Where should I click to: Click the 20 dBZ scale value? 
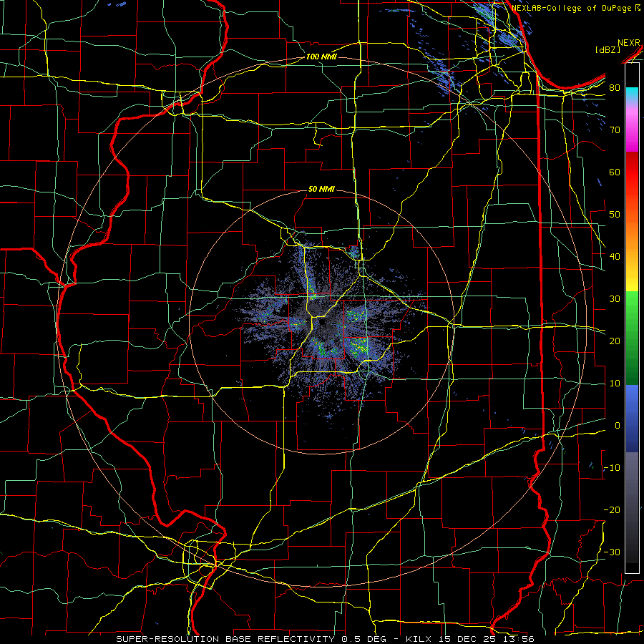[x=615, y=341]
